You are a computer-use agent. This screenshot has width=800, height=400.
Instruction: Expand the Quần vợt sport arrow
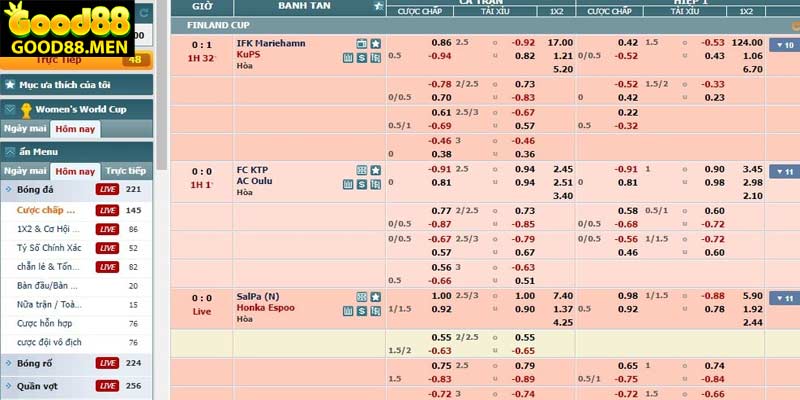tap(9, 386)
